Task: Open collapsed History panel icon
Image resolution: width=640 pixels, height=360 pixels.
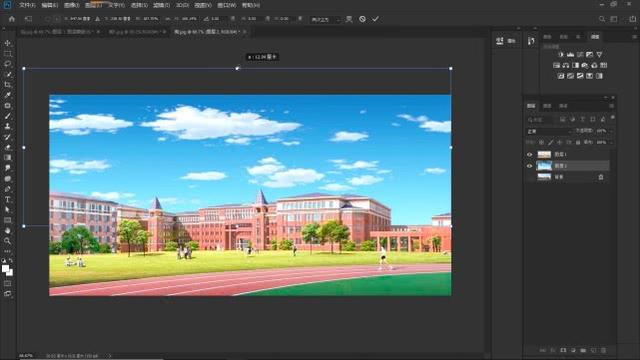Action: tap(531, 41)
